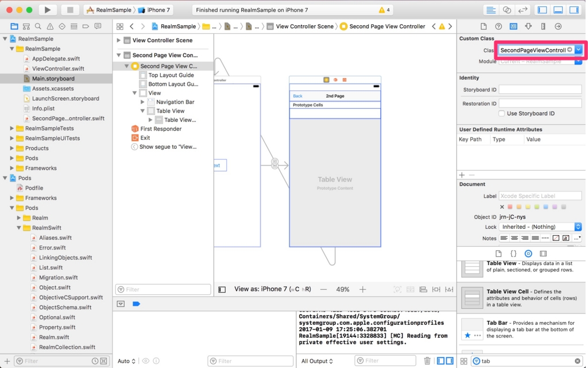Switch to the Version editor
This screenshot has height=368, width=588.
(x=523, y=10)
